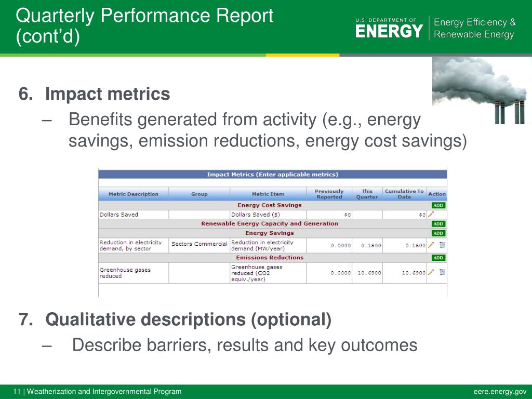Click the pencil icon in Greenhouse gases reduced row
The image size is (532, 399).
tap(431, 272)
